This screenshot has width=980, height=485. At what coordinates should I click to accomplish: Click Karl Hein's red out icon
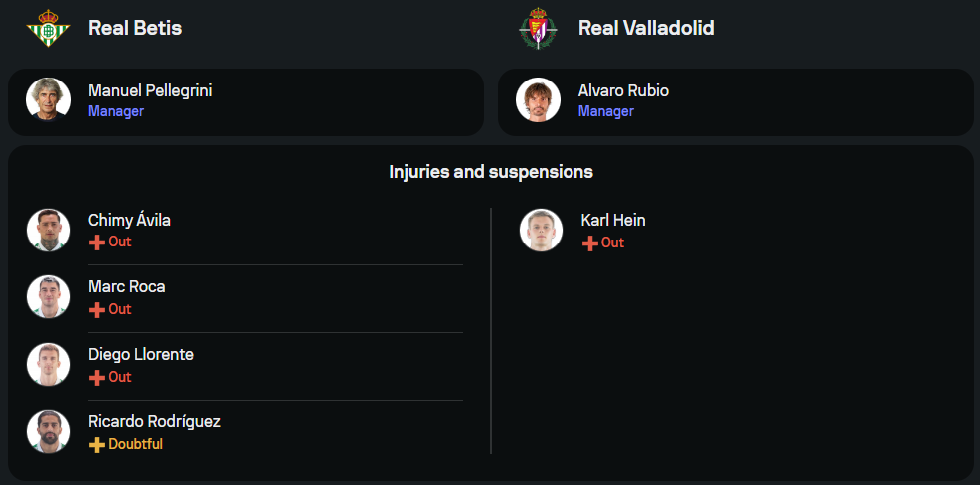point(589,243)
